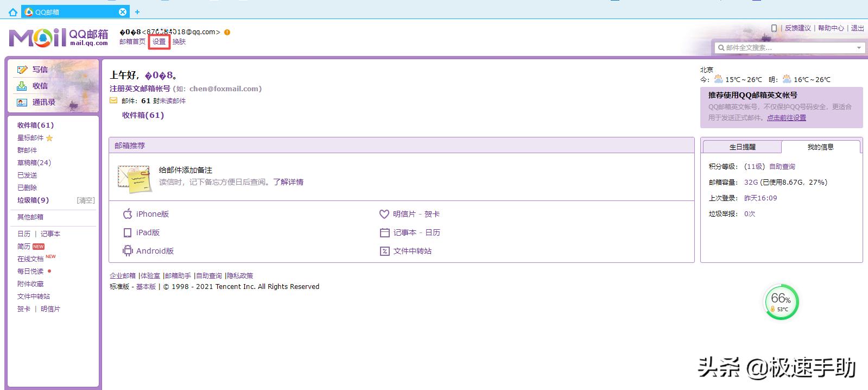Click the mobile phone icon near 反馈建议
Viewport: 868px width, 390px height.
click(x=774, y=28)
